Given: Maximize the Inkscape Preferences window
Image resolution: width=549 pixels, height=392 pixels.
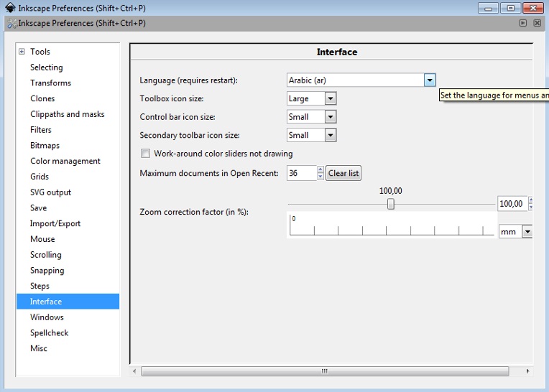Looking at the screenshot, I should pyautogui.click(x=510, y=8).
